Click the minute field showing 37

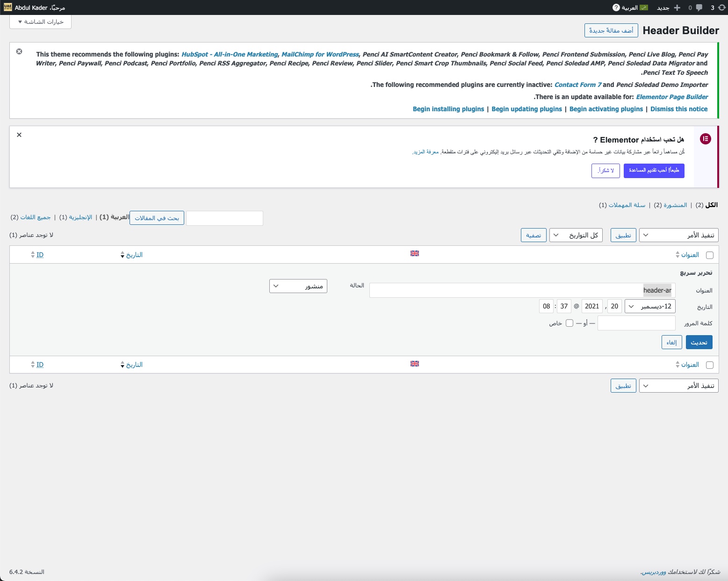click(x=564, y=306)
